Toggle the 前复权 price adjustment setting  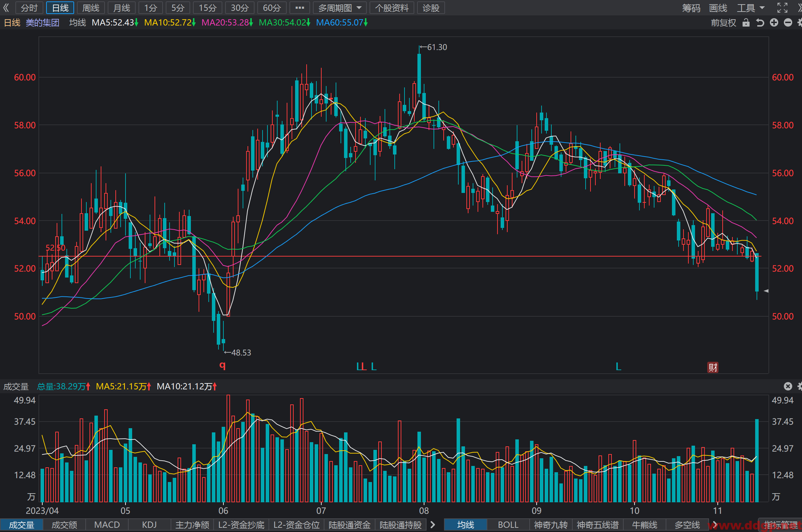pyautogui.click(x=723, y=23)
